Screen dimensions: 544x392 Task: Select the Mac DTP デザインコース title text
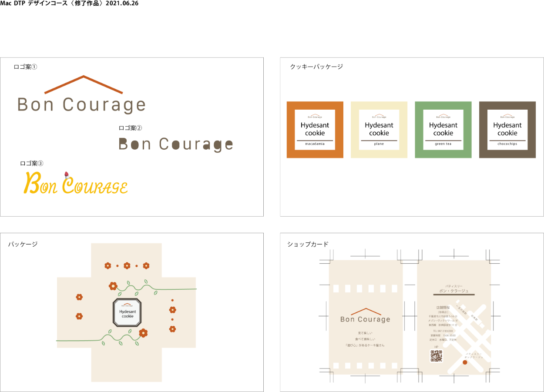pyautogui.click(x=69, y=3)
